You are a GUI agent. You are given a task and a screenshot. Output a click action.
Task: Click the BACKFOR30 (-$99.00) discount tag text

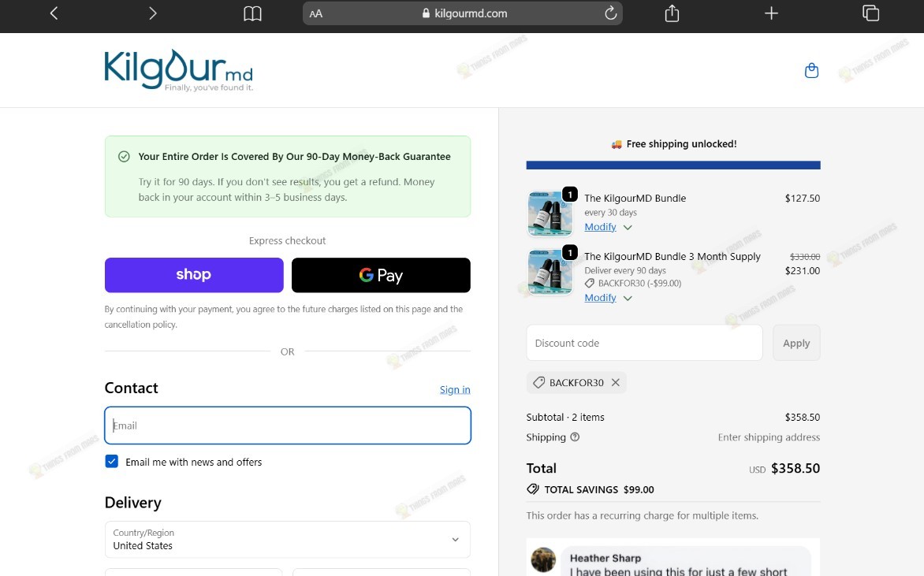(x=639, y=284)
